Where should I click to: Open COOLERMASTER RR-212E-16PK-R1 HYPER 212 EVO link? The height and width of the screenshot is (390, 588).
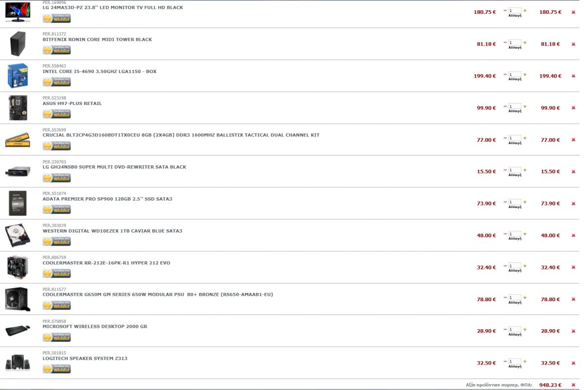point(106,262)
